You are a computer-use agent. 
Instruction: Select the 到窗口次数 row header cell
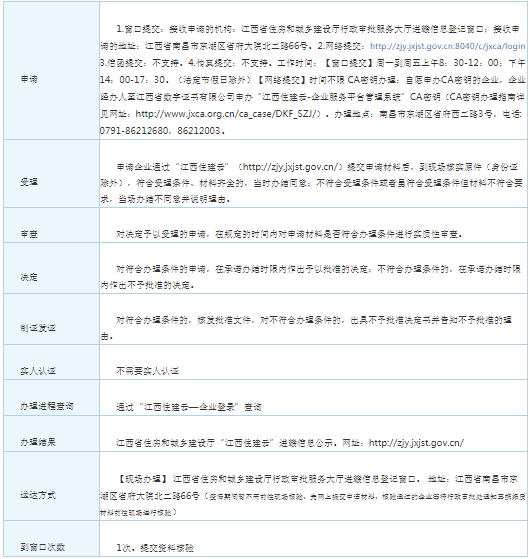51,539
